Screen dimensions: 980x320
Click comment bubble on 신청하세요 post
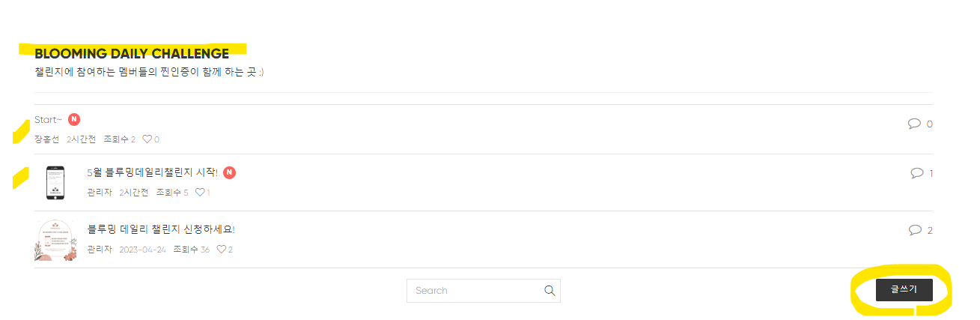[914, 230]
